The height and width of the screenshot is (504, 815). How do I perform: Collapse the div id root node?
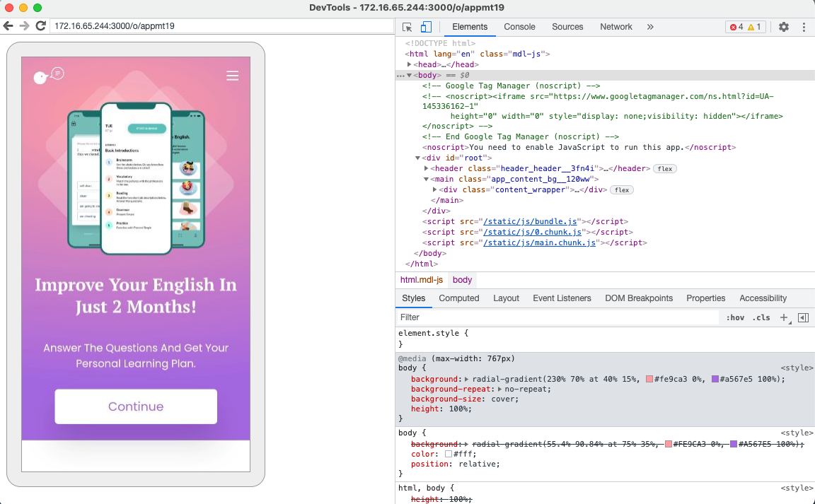pyautogui.click(x=417, y=158)
